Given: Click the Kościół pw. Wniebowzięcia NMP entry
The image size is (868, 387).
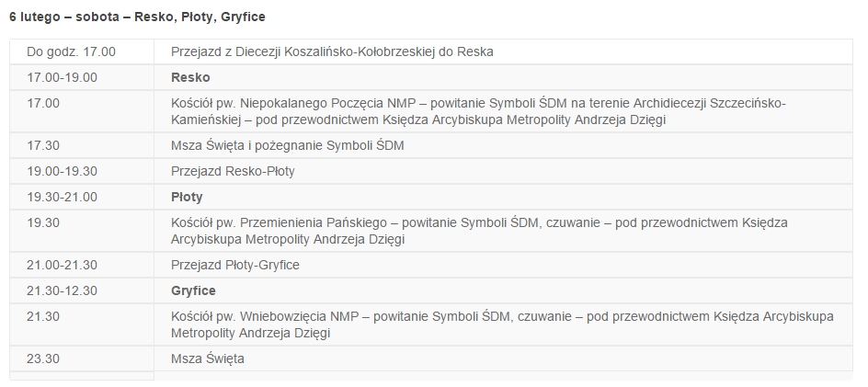Looking at the screenshot, I should 502,324.
